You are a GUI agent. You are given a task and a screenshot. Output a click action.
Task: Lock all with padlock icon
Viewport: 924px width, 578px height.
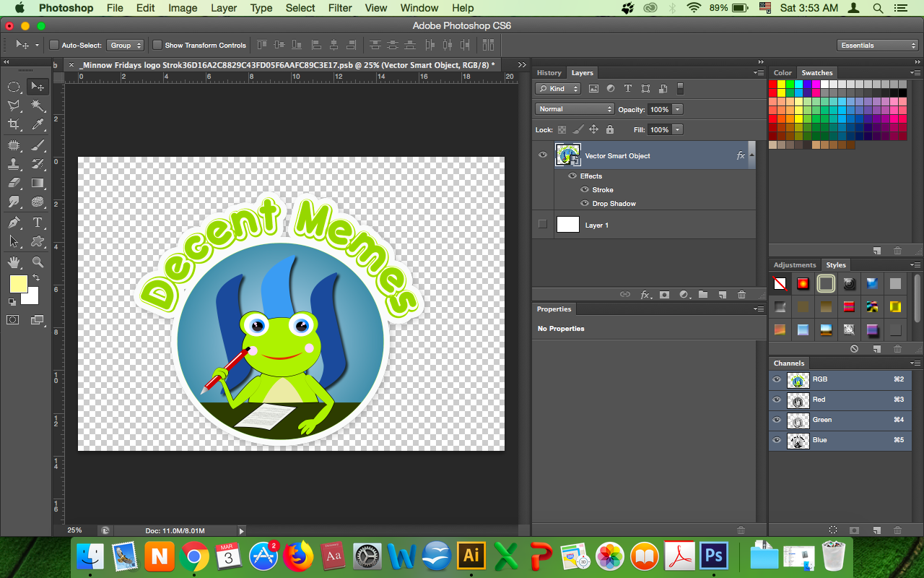[609, 130]
